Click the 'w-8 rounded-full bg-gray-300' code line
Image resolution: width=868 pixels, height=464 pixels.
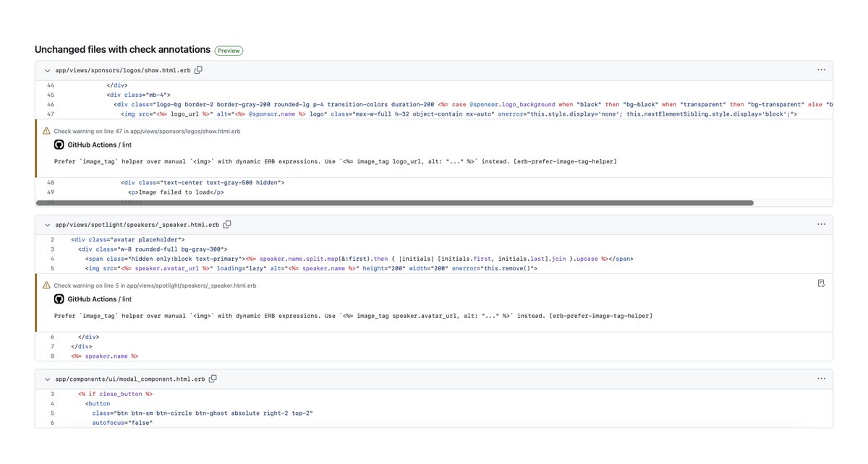(153, 249)
